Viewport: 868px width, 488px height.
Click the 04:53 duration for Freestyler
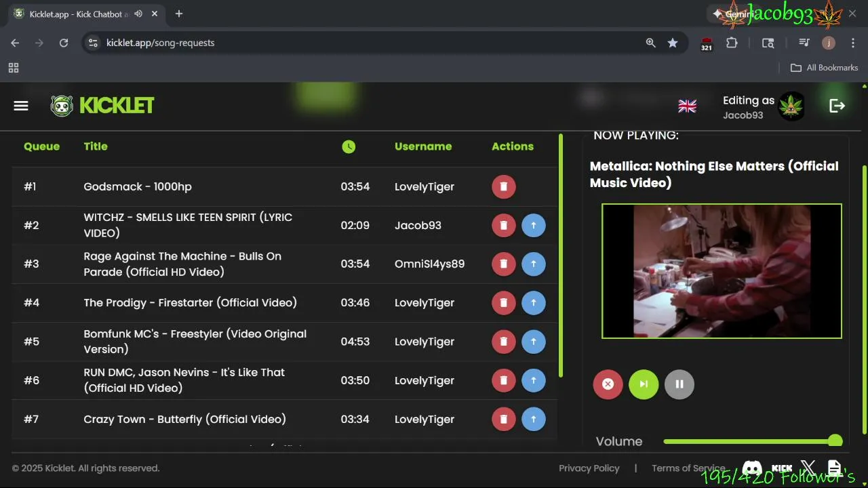tap(355, 342)
